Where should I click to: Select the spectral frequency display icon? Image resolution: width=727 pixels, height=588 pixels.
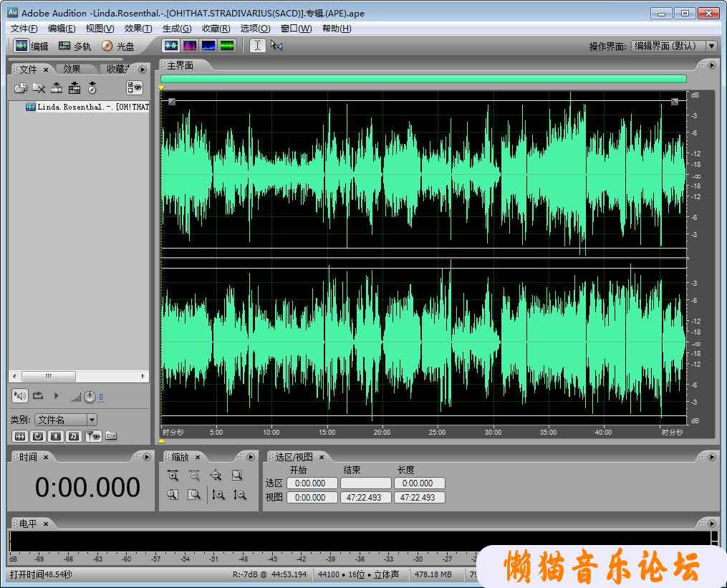tap(190, 45)
